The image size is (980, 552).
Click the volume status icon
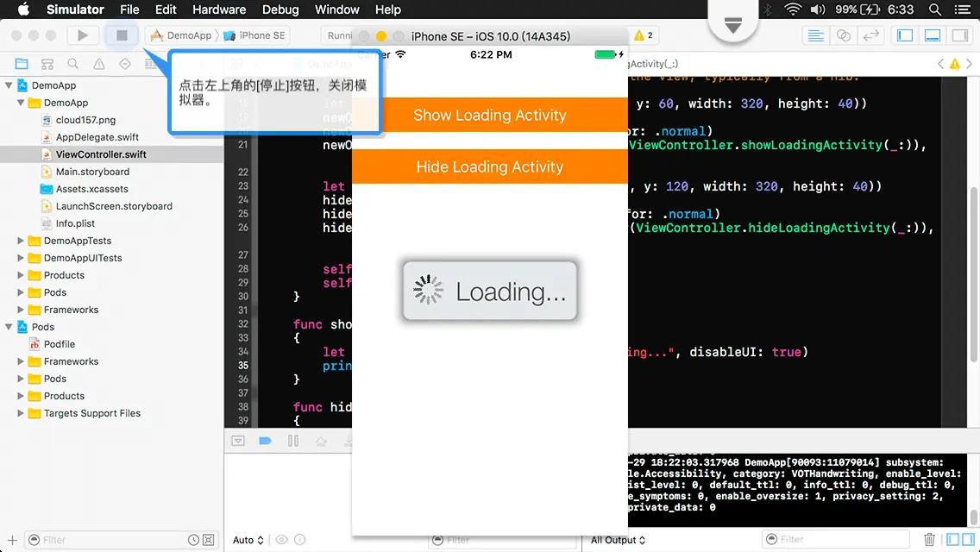click(x=818, y=9)
